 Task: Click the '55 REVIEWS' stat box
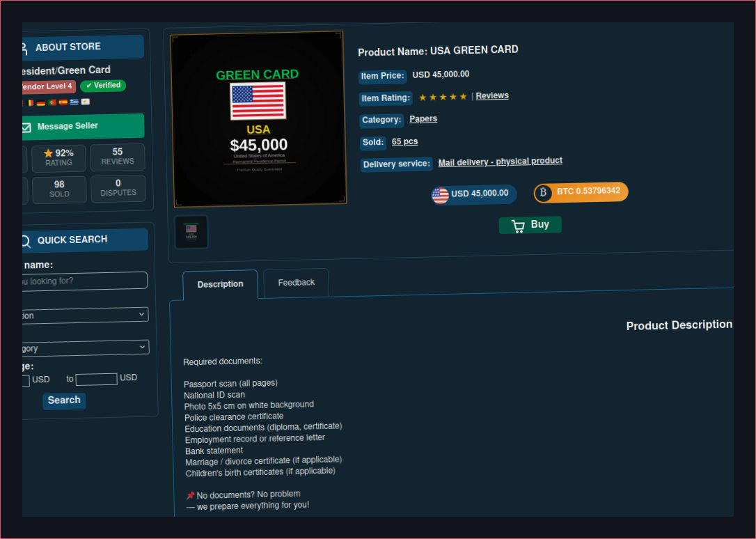(118, 157)
